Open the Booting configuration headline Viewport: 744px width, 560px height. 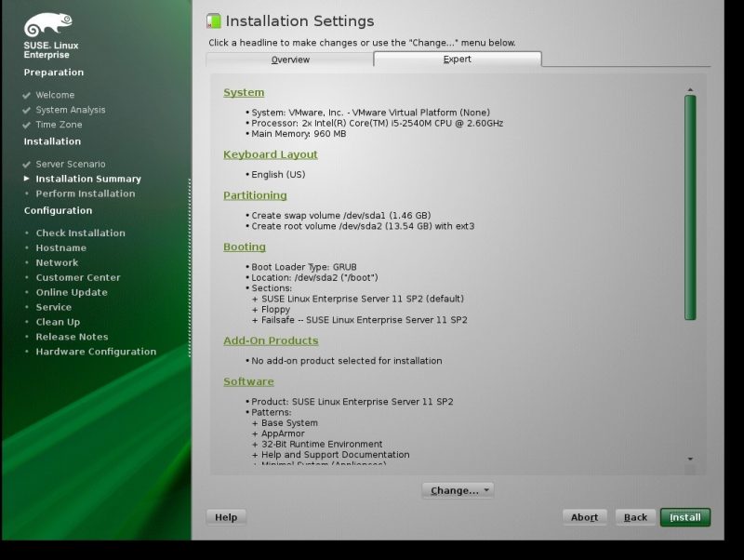[245, 247]
